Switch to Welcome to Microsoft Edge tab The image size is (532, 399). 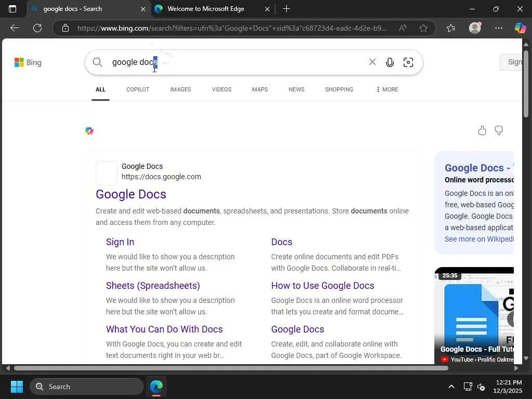point(206,9)
